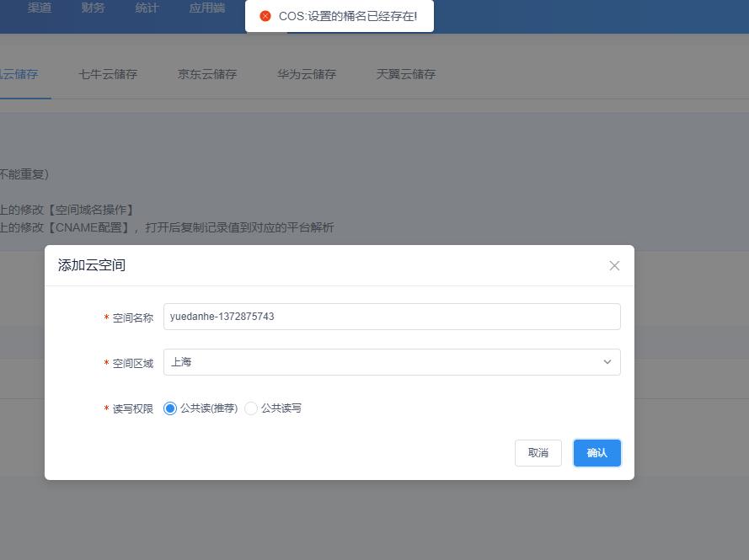This screenshot has width=749, height=560.
Task: Click the chevron arrow in the 空间区域 field
Action: [x=607, y=362]
